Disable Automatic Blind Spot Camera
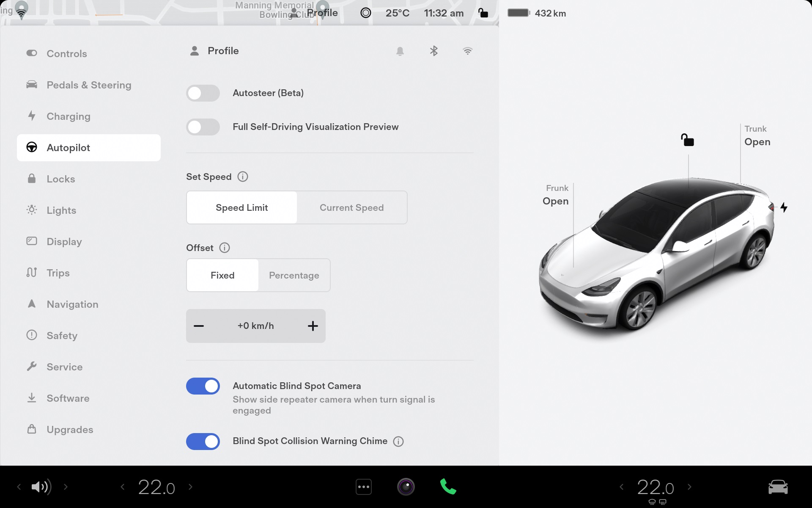This screenshot has height=508, width=812. pyautogui.click(x=203, y=386)
